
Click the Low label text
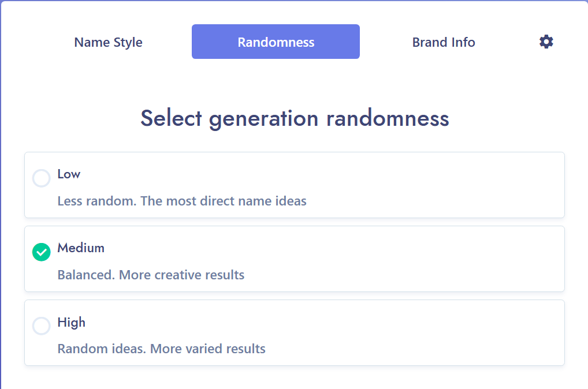(68, 174)
